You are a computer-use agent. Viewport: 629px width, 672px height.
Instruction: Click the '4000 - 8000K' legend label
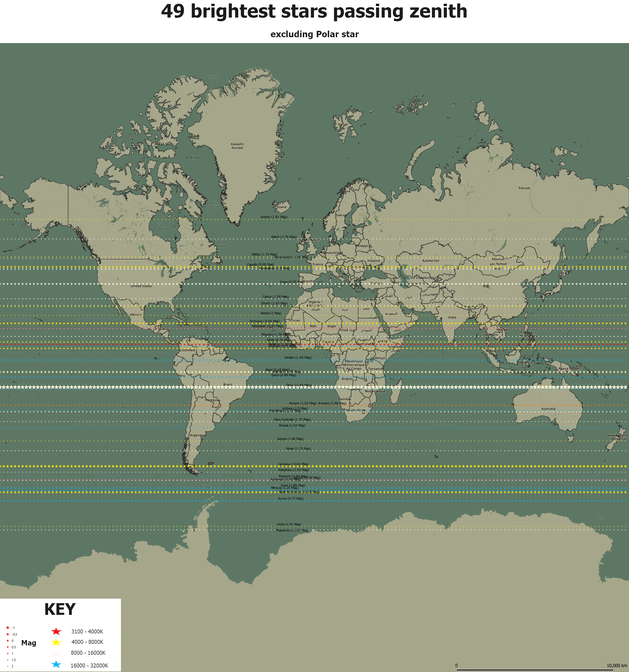pos(87,642)
